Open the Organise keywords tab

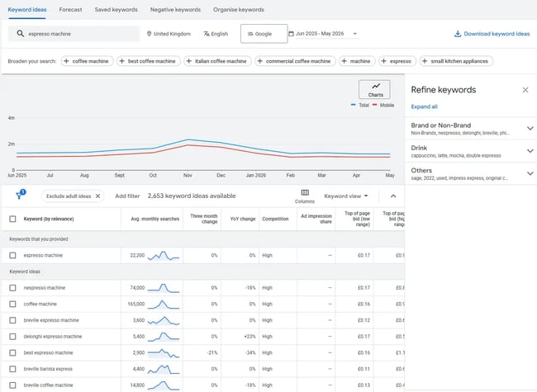pos(239,10)
